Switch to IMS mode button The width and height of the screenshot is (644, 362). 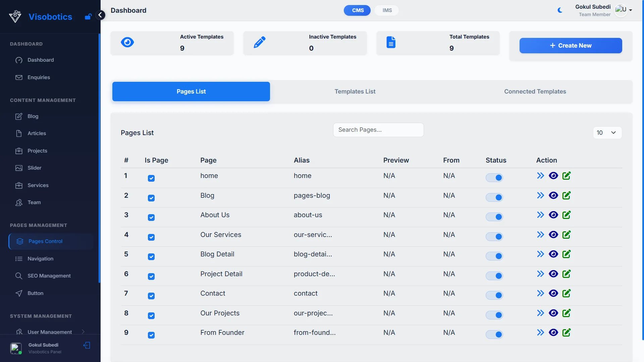[x=387, y=10]
